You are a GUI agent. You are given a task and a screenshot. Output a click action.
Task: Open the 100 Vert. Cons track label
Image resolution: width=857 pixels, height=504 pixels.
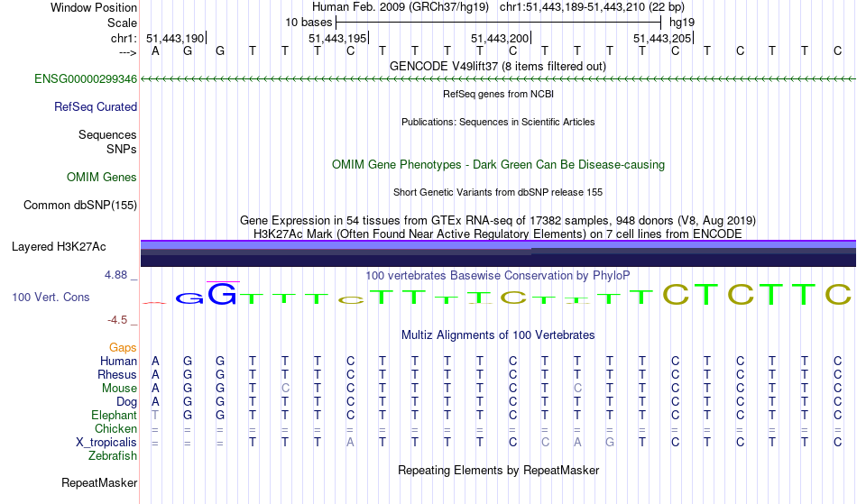[51, 297]
